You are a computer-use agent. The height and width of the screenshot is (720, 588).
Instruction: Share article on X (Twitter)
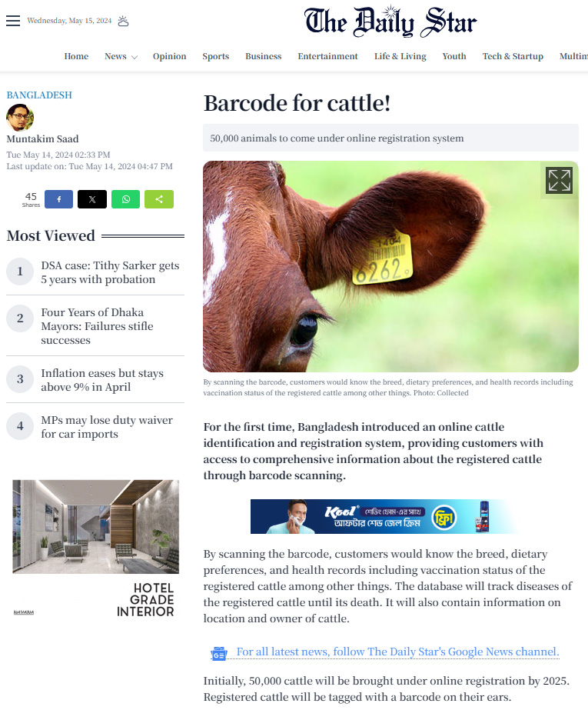click(92, 199)
